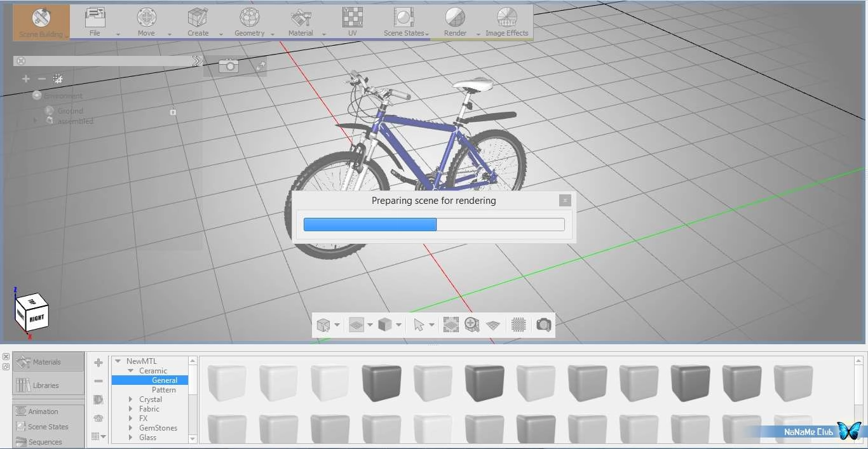This screenshot has height=449, width=868.
Task: Switch to the Materials tab
Action: (48, 362)
